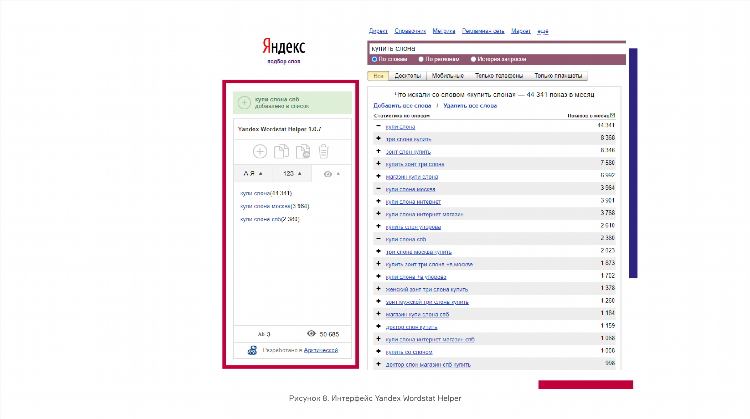Click the developer logo icon at Helper bottom
The height and width of the screenshot is (419, 750).
coord(252,351)
